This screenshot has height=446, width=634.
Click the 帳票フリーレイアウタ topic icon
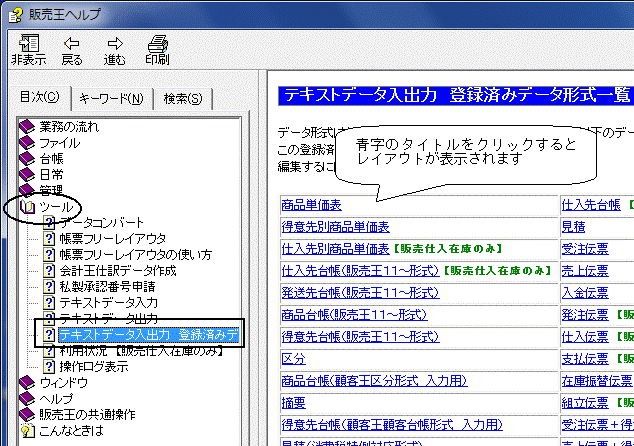point(49,239)
